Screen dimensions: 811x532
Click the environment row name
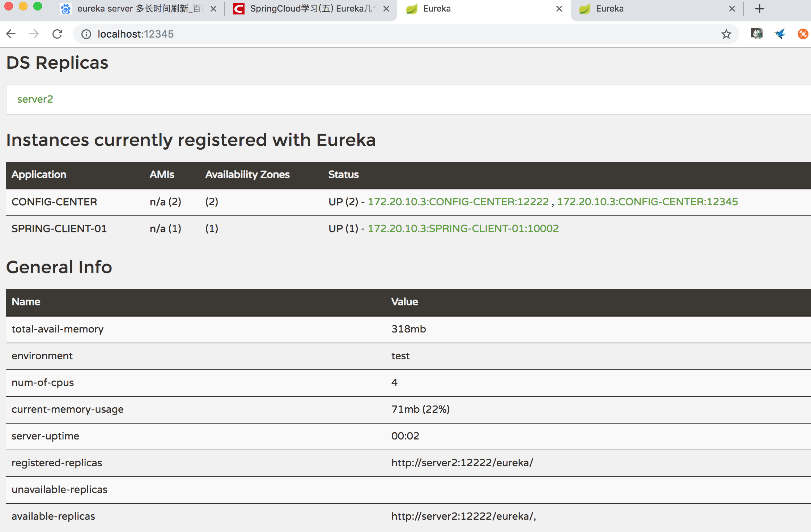[42, 356]
